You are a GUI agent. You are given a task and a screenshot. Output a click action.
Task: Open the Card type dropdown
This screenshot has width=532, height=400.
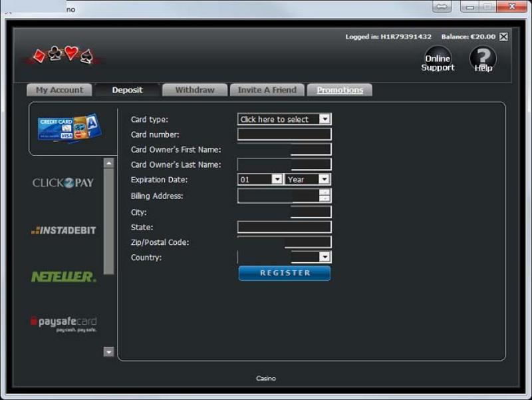pyautogui.click(x=284, y=119)
